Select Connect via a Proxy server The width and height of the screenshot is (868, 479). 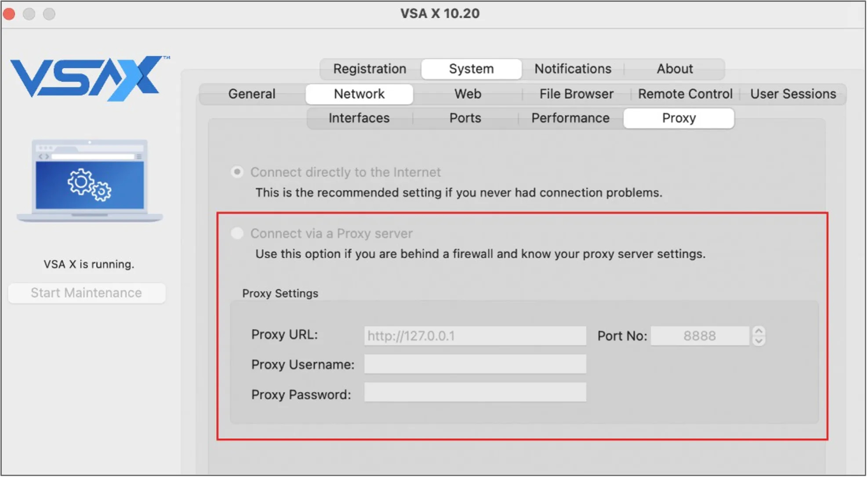237,233
